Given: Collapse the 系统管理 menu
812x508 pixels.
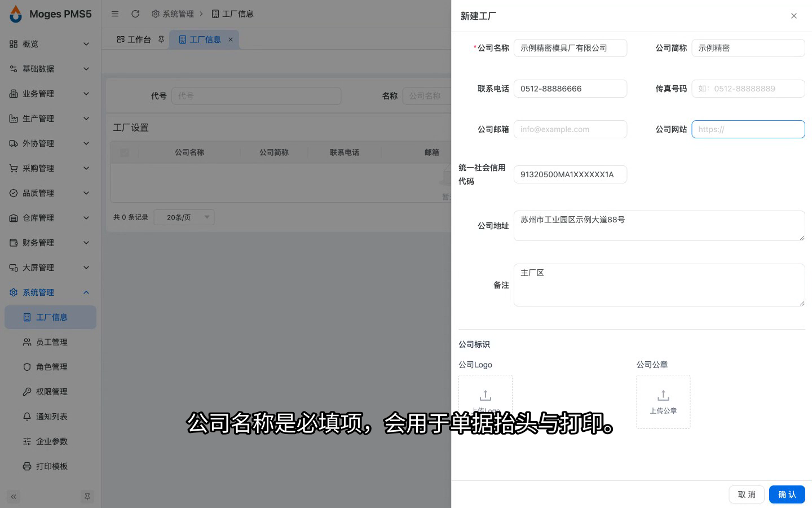Looking at the screenshot, I should pos(51,292).
